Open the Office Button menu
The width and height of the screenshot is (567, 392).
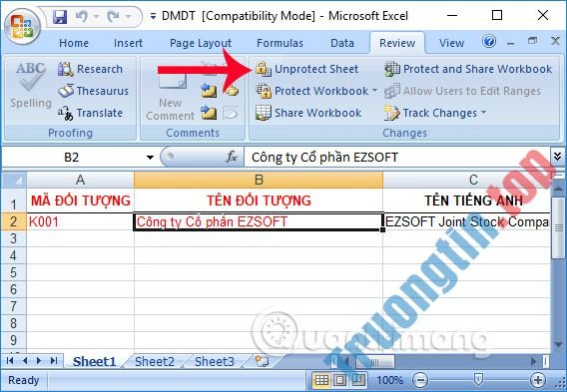point(21,27)
